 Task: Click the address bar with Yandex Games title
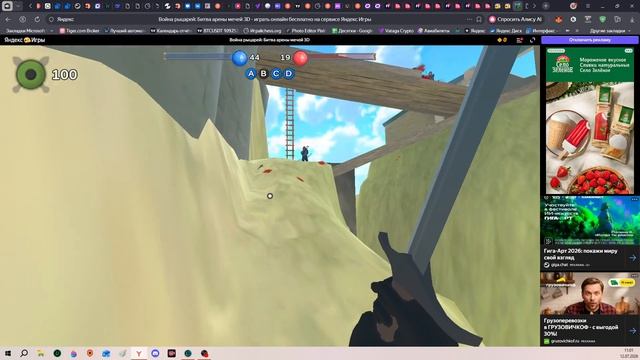click(x=264, y=19)
